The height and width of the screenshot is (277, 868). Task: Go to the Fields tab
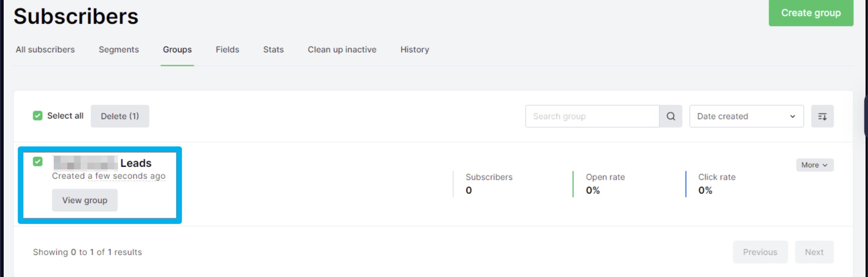[227, 50]
